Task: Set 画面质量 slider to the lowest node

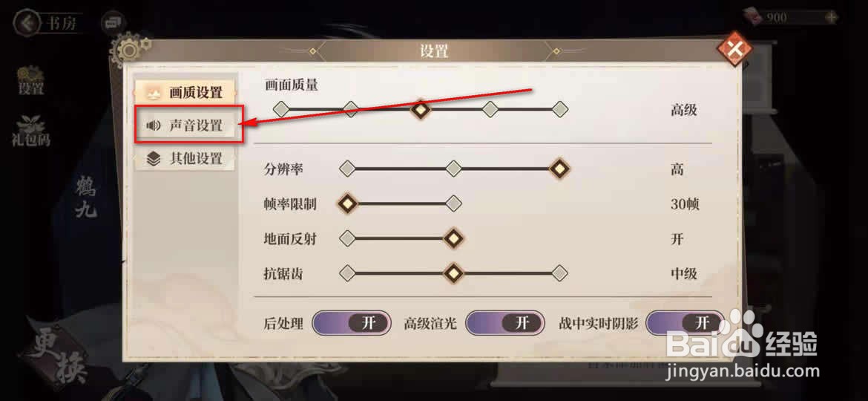Action: [281, 109]
